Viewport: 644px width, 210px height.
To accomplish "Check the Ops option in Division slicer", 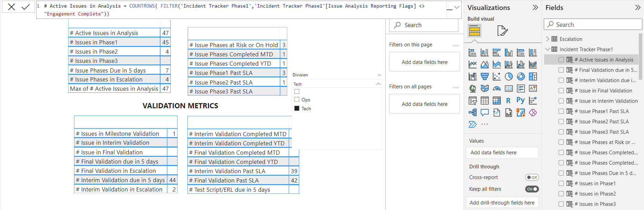I will coord(297,100).
